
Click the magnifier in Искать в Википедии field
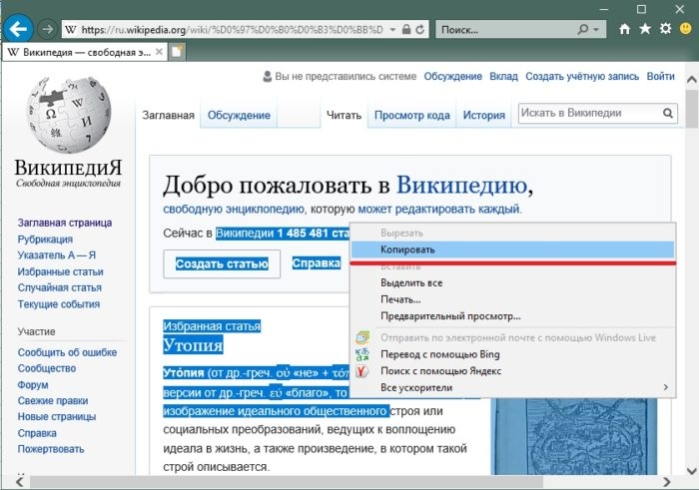coord(668,113)
